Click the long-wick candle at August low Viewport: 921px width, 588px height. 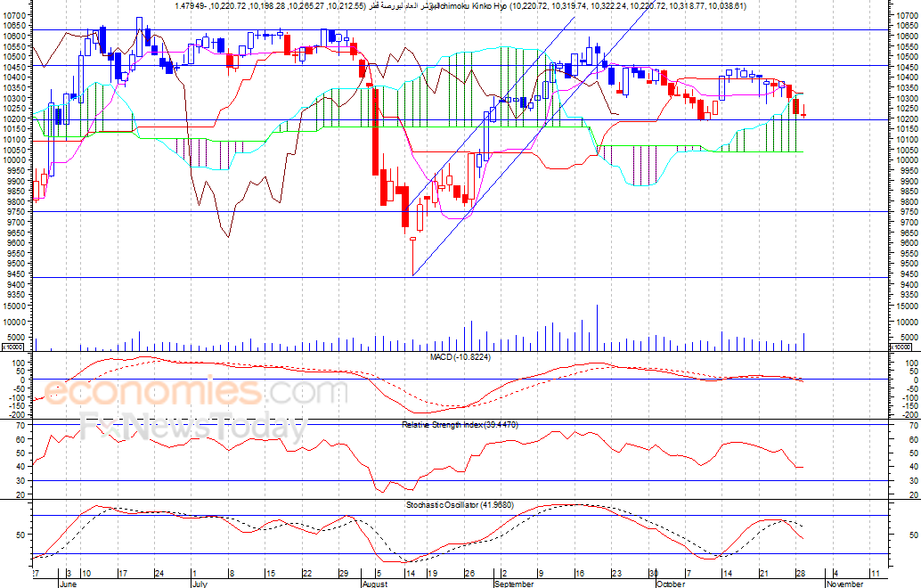[x=413, y=256]
